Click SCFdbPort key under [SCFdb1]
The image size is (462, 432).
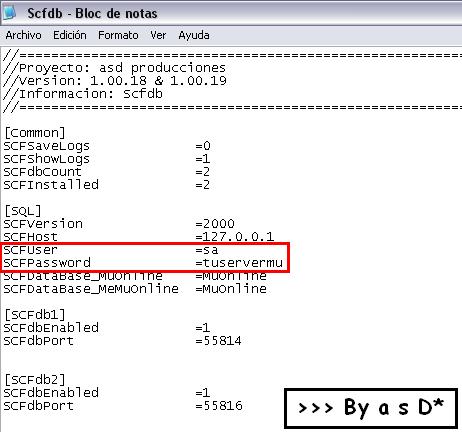[x=38, y=341]
